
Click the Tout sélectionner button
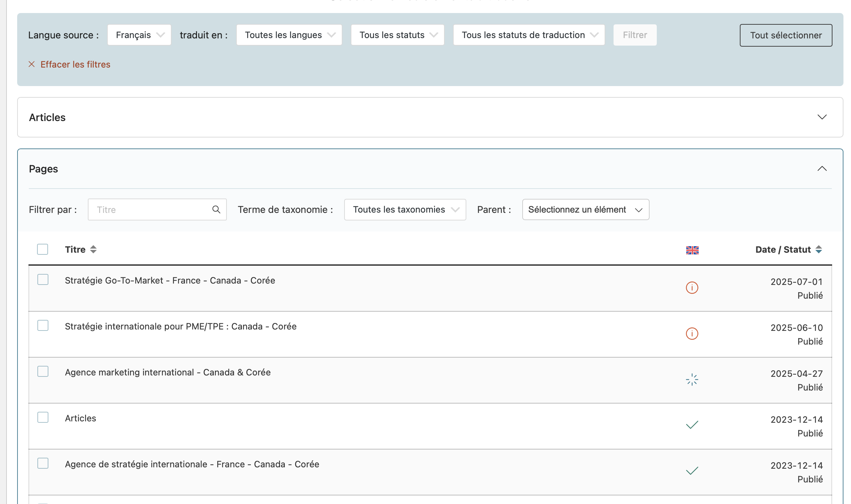(786, 35)
